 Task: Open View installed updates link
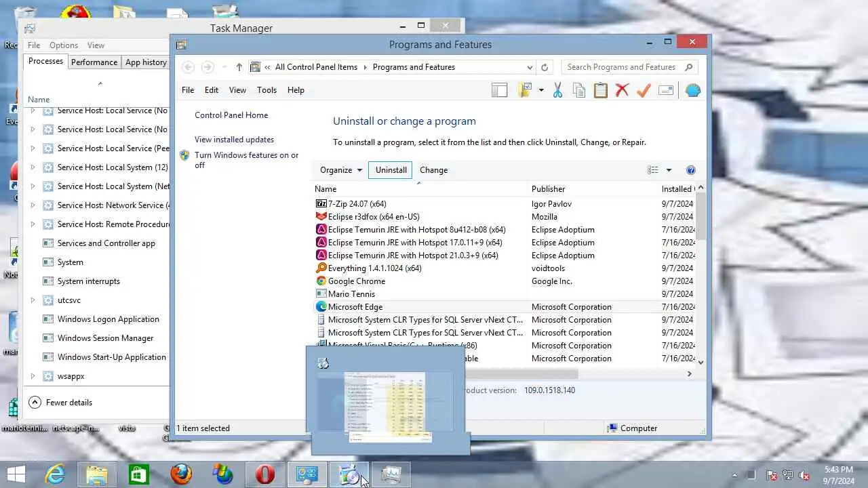tap(234, 140)
